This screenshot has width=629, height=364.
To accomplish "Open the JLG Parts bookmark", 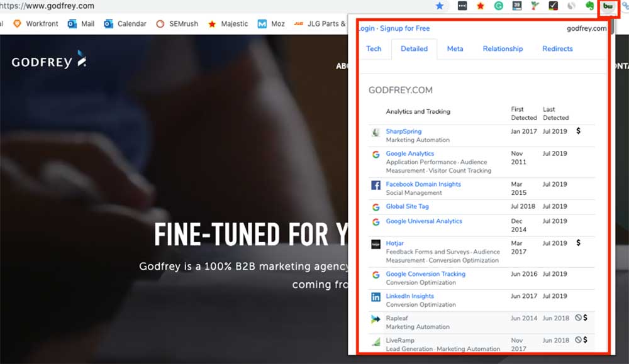I will tap(320, 24).
